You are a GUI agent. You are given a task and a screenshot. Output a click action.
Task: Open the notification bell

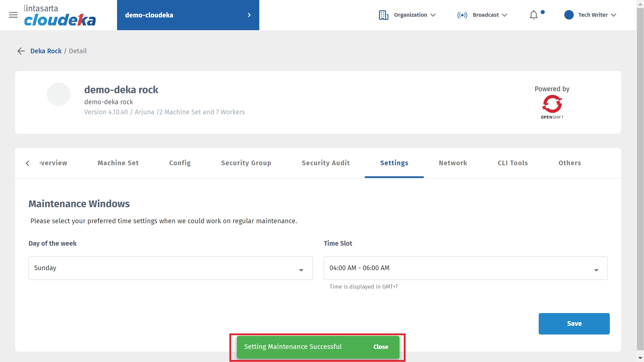tap(533, 15)
